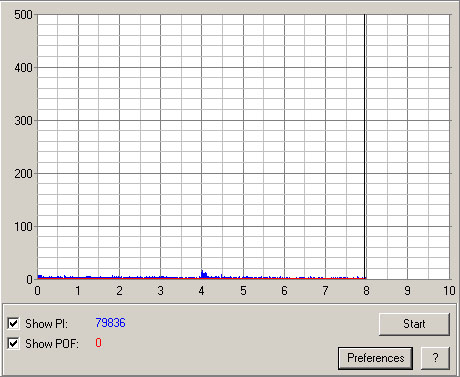
Task: Click the 300 label on vertical axis
Action: (x=23, y=121)
